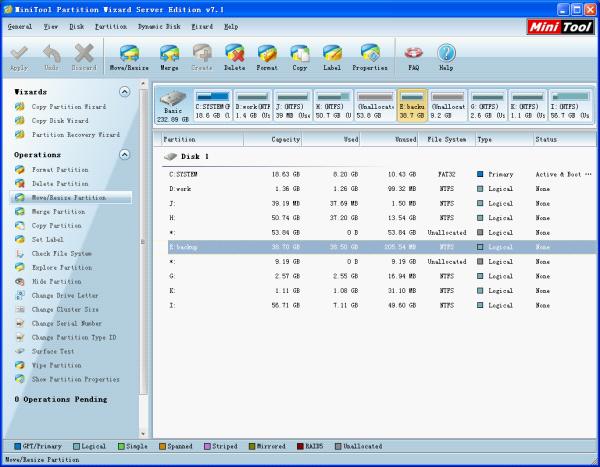The width and height of the screenshot is (600, 467).
Task: Open the General menu
Action: 20,27
